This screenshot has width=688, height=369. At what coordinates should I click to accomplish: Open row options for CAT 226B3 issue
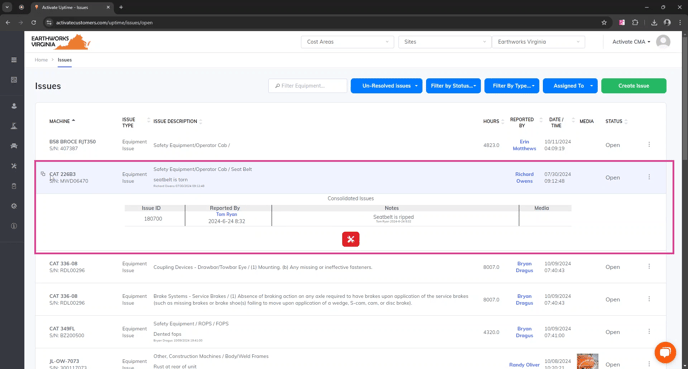point(649,177)
